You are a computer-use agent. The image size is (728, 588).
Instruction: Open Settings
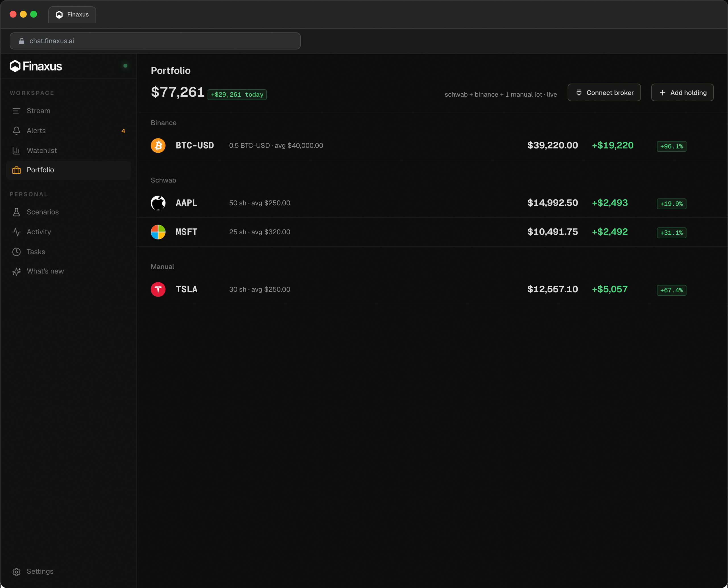69,572
